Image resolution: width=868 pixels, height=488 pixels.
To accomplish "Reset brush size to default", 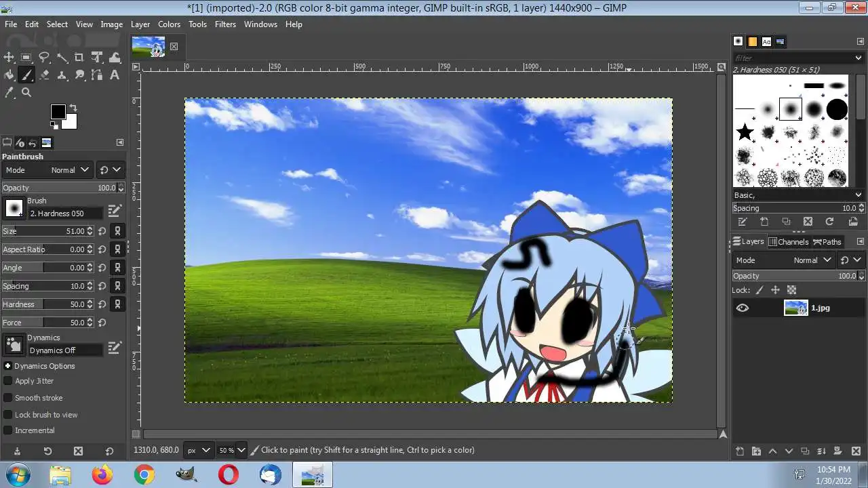I will tap(102, 231).
